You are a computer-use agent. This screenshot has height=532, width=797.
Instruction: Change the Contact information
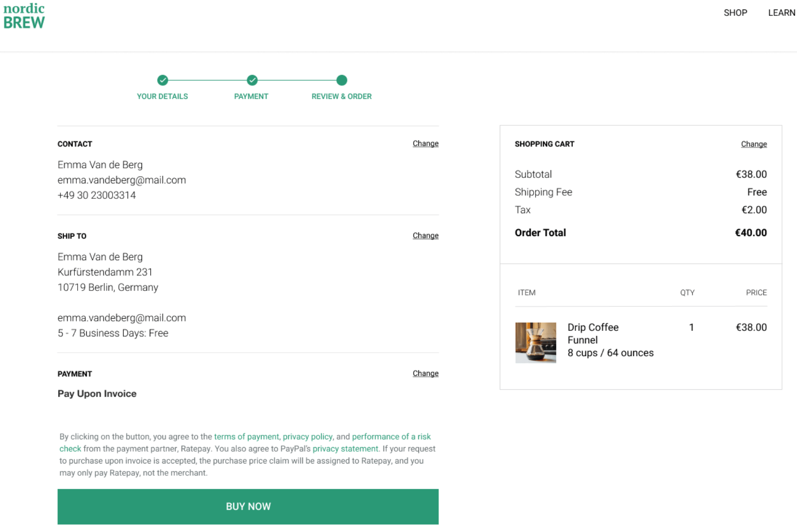point(425,143)
